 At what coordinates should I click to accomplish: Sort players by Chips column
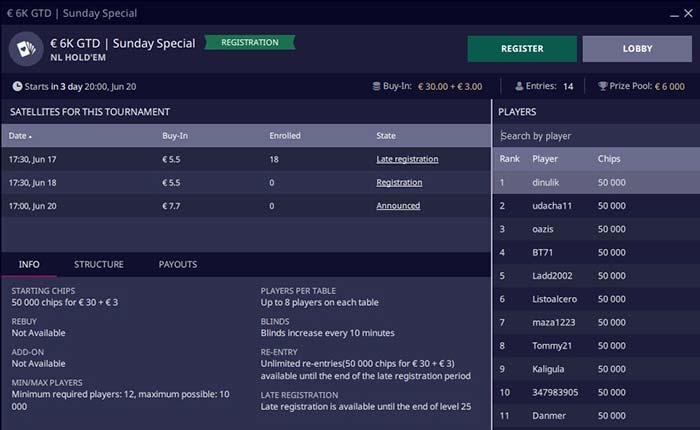point(609,159)
